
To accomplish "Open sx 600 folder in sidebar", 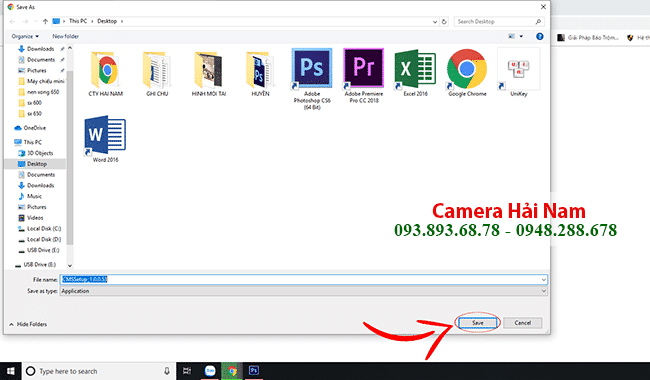I will (30, 103).
